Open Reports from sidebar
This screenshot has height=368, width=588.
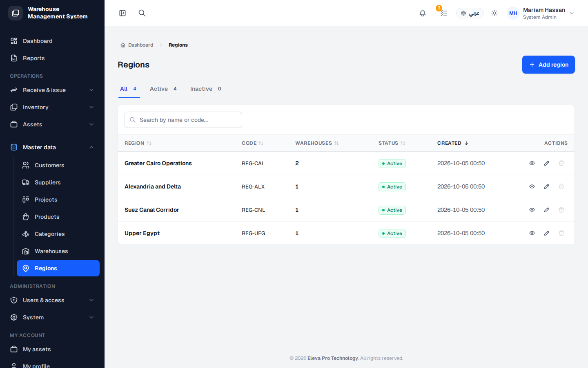click(52, 58)
